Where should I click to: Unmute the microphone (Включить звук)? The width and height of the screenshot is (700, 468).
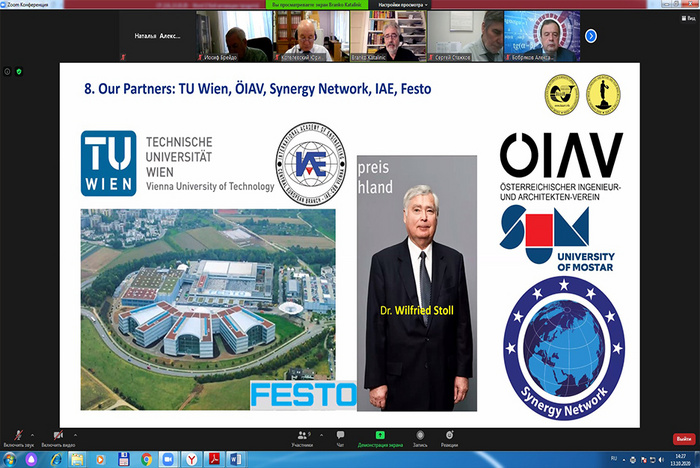coord(18,439)
